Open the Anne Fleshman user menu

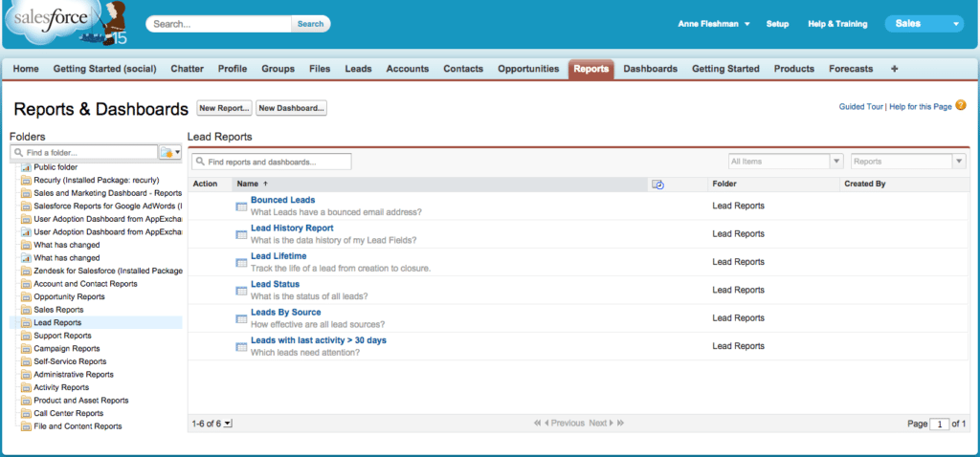pos(714,24)
